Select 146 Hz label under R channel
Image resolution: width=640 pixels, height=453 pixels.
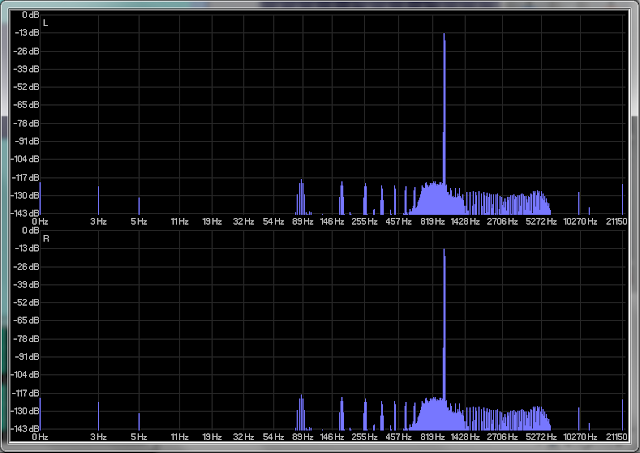332,437
